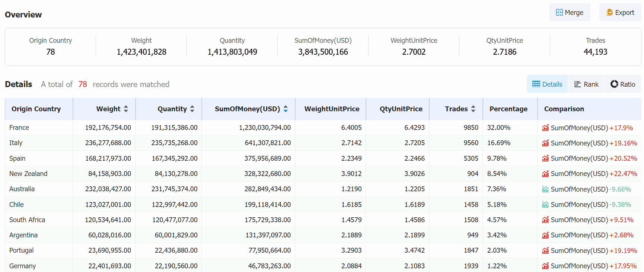
Task: Open Germany comparison chart icon
Action: click(545, 266)
